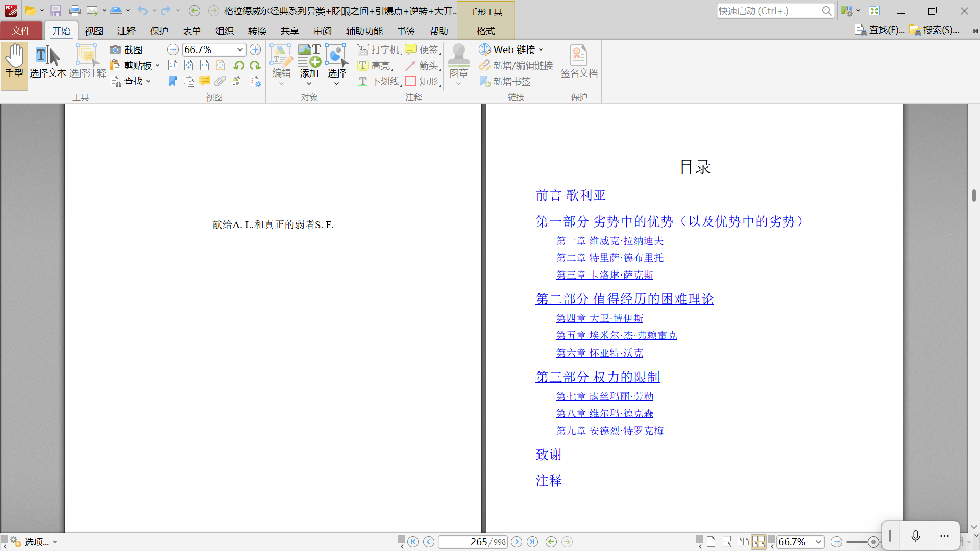The width and height of the screenshot is (980, 551).
Task: Enable two-page facing layout in status bar
Action: 743,542
